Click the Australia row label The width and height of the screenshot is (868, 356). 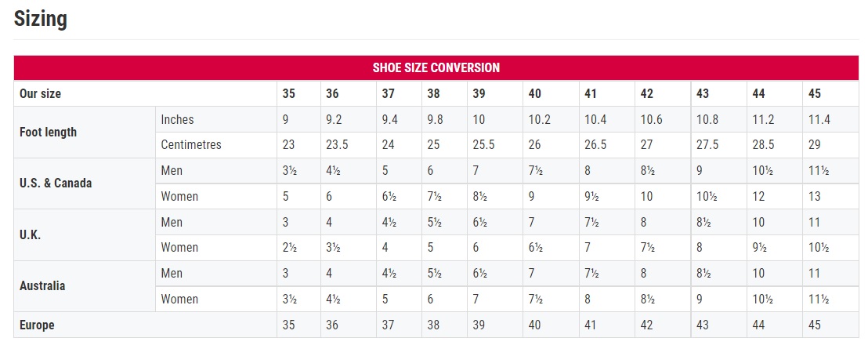(42, 285)
